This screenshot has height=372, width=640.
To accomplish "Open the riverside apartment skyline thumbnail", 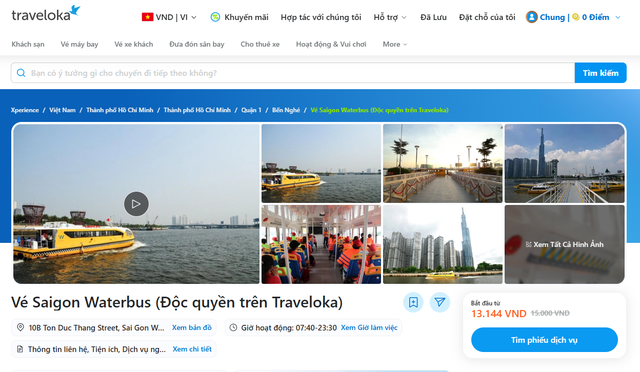I will tap(443, 244).
